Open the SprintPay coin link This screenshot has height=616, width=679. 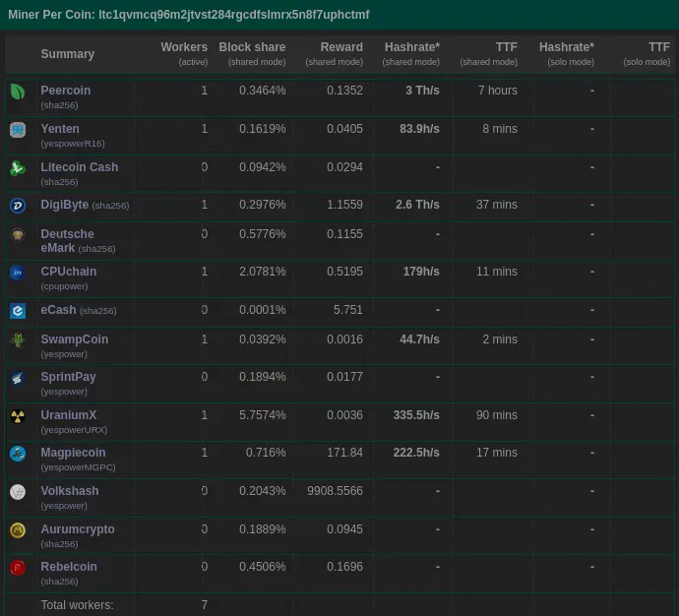click(69, 377)
